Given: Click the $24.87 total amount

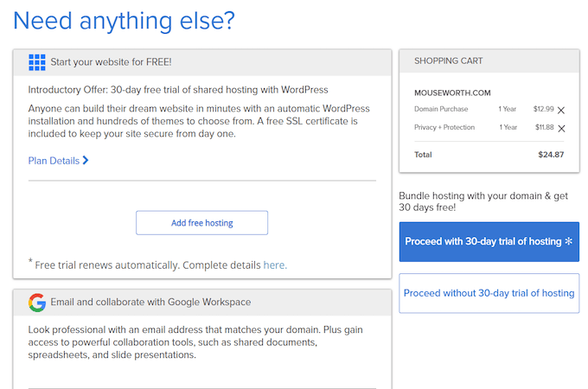Looking at the screenshot, I should [x=551, y=155].
